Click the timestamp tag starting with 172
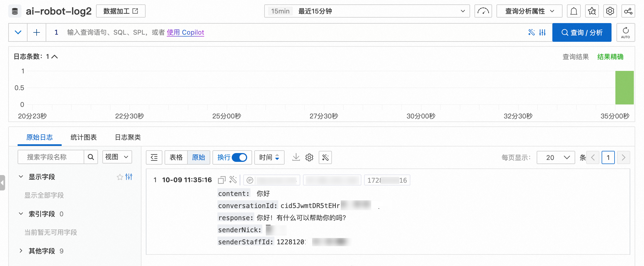 387,180
